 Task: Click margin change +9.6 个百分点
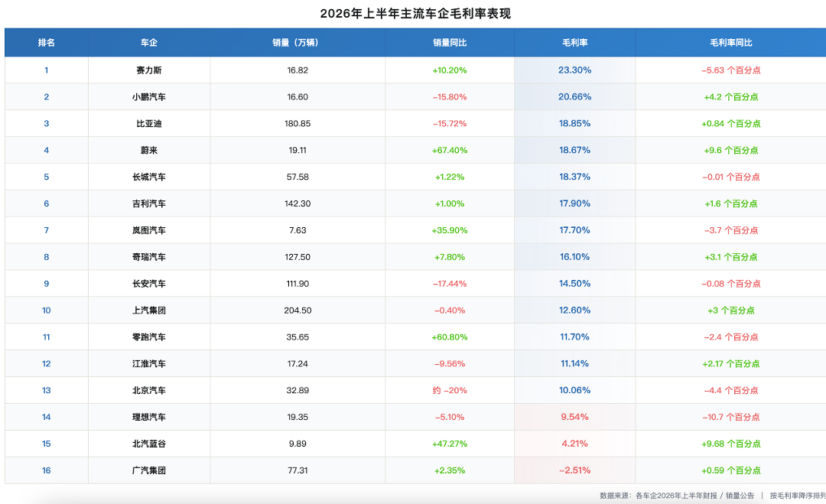730,150
